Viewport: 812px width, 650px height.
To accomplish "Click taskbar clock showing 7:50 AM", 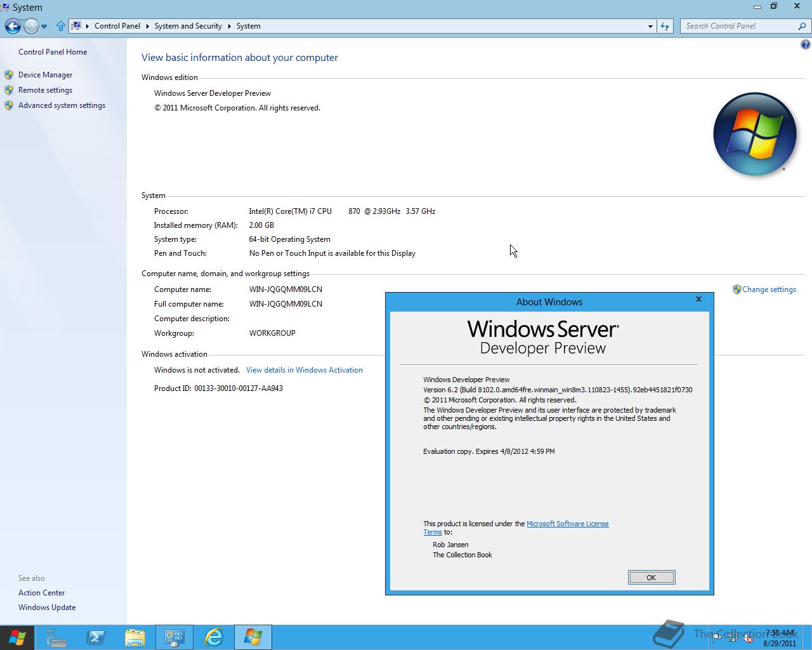I will pyautogui.click(x=780, y=638).
